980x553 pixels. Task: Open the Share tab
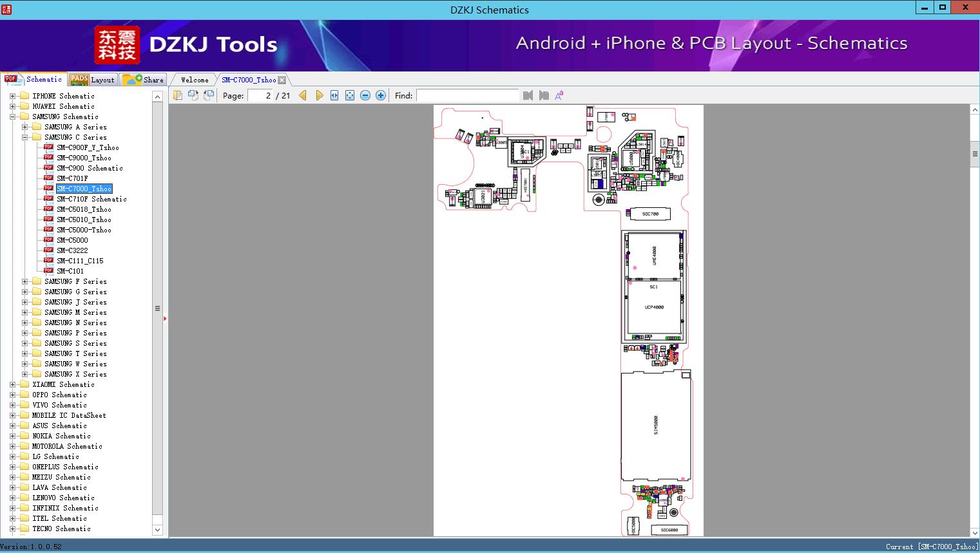143,80
